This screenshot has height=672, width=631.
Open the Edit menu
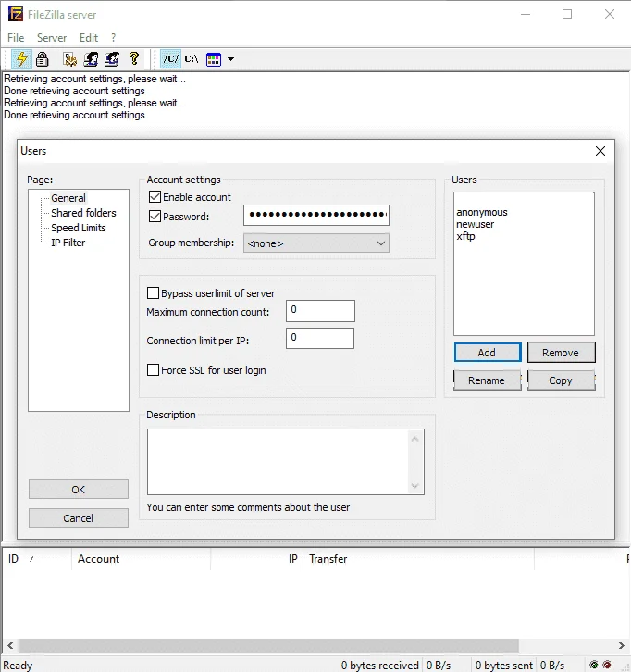(89, 38)
